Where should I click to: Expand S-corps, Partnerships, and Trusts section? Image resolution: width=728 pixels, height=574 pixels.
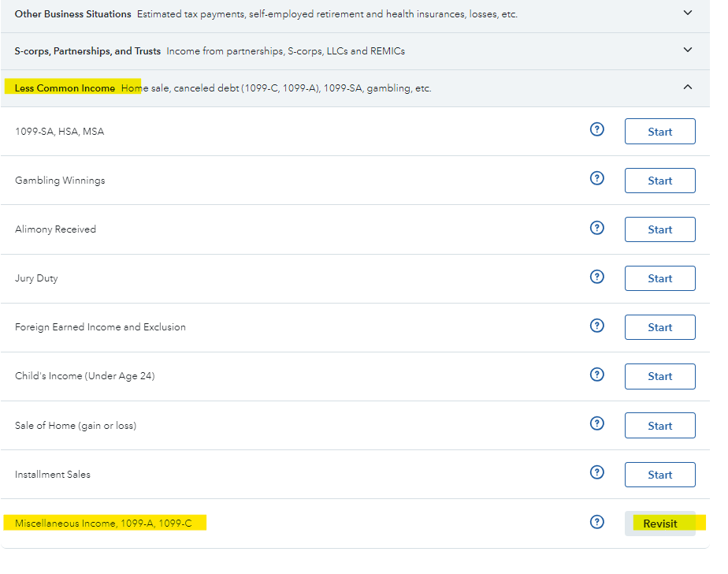(x=687, y=50)
